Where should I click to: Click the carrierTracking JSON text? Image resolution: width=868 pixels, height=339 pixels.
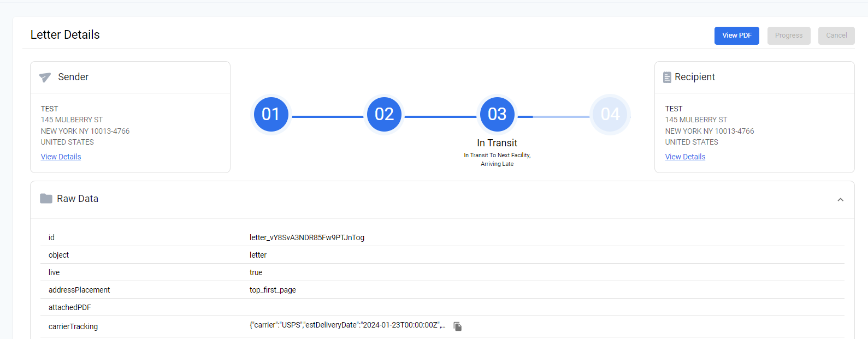point(347,325)
